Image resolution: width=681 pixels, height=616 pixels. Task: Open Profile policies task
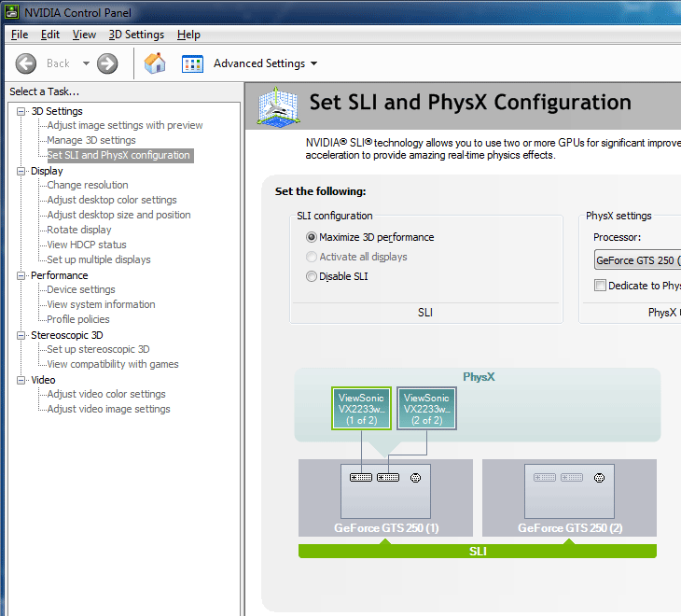78,319
